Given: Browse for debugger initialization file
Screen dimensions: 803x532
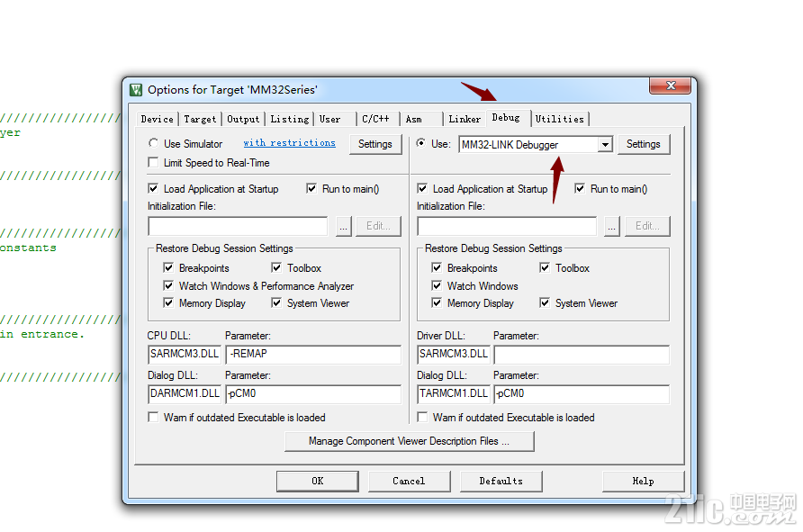Looking at the screenshot, I should (x=612, y=226).
